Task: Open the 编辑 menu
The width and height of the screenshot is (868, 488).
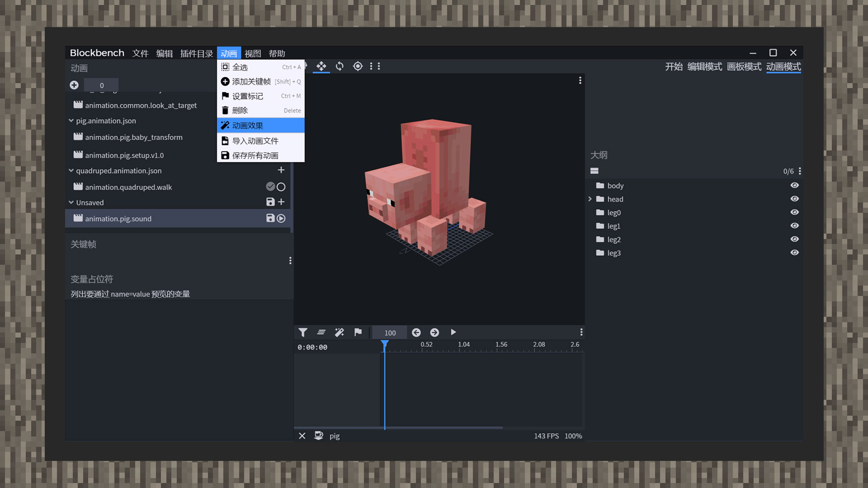Action: (x=165, y=53)
